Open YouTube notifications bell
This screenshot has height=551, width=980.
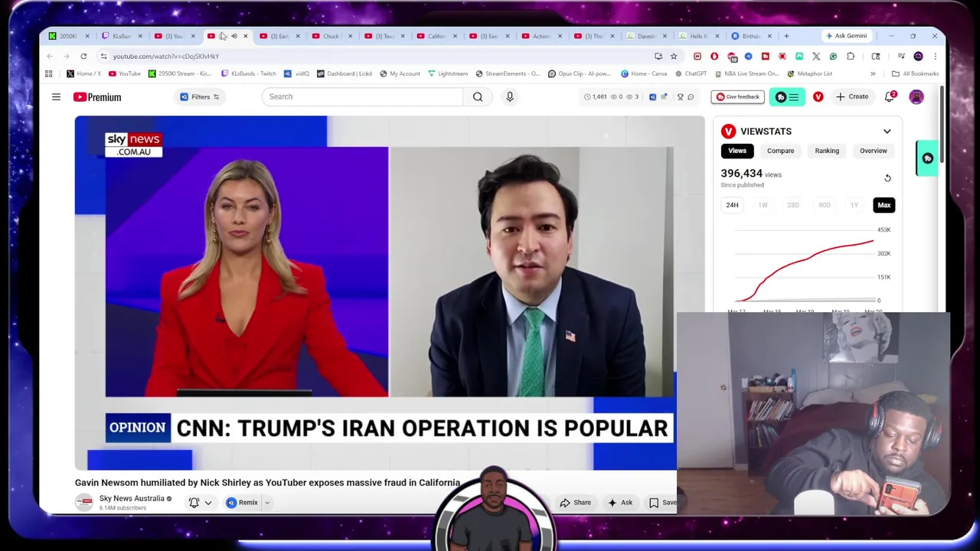890,96
